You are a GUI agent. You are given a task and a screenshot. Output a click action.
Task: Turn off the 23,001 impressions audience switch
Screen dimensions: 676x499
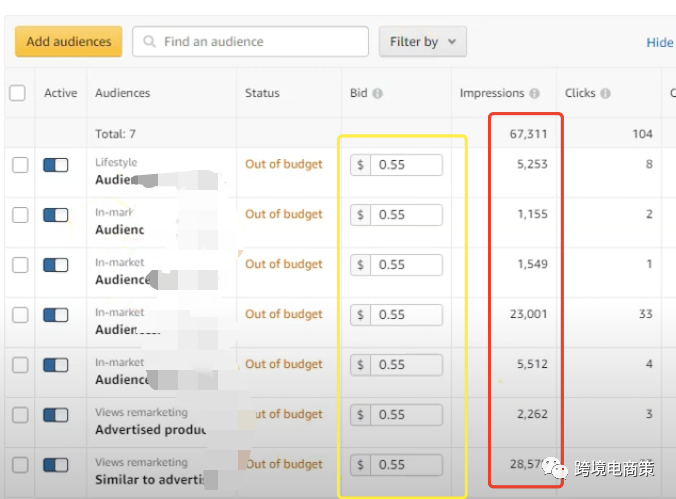click(56, 315)
